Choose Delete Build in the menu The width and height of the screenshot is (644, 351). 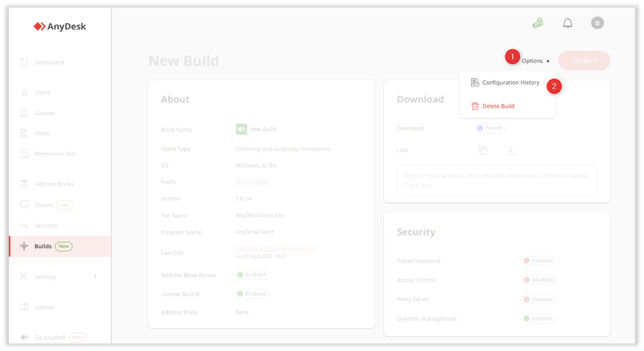point(498,106)
